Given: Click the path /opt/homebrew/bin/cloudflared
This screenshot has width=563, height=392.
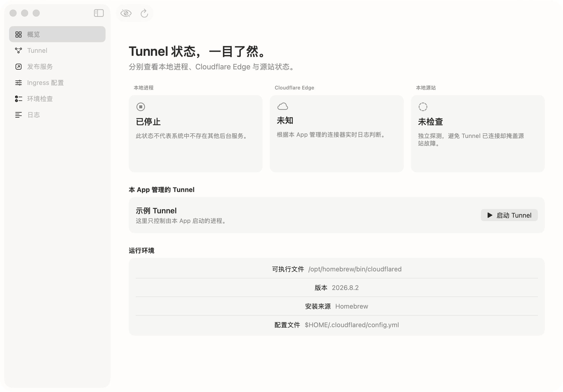Looking at the screenshot, I should (355, 269).
